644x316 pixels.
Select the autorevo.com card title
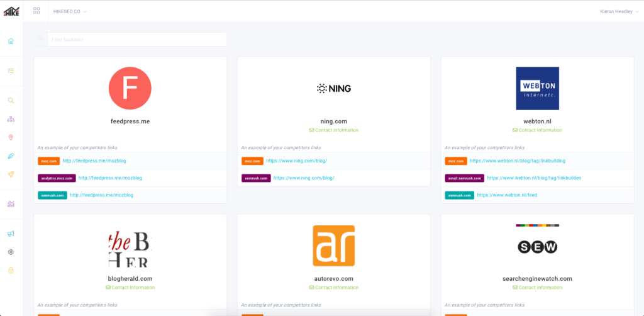pos(334,279)
